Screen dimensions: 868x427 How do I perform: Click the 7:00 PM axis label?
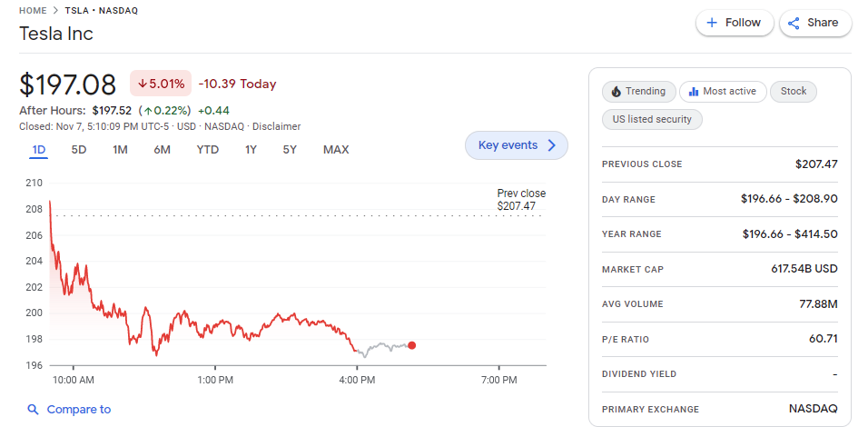point(499,381)
